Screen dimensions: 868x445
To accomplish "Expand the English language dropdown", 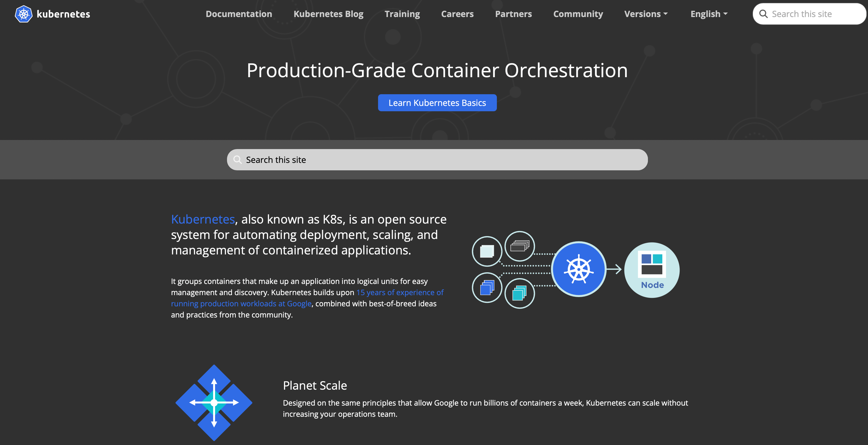I will (x=709, y=14).
